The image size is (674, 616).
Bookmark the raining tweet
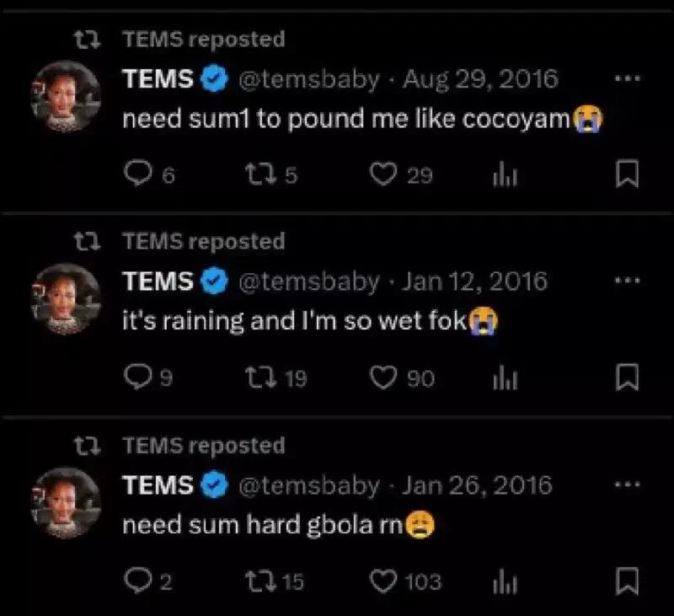pyautogui.click(x=628, y=378)
